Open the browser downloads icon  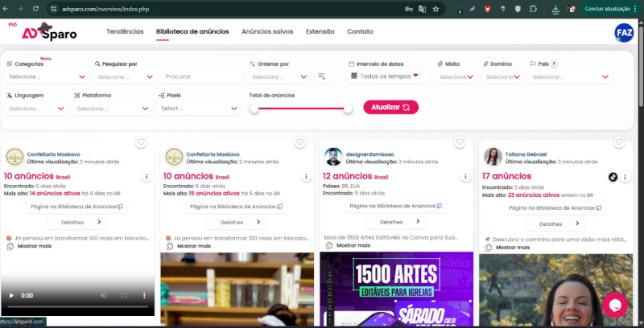tap(555, 9)
